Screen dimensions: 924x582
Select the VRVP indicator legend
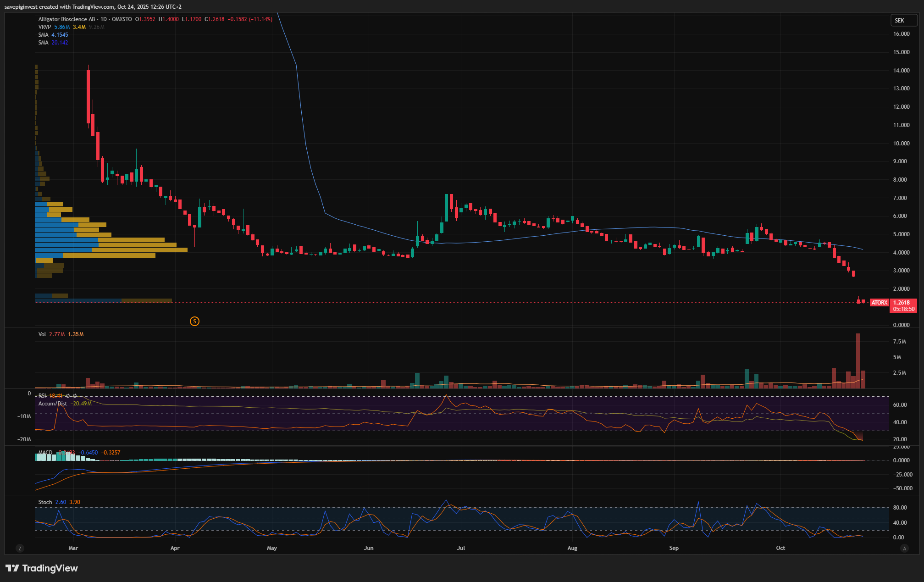click(x=44, y=27)
